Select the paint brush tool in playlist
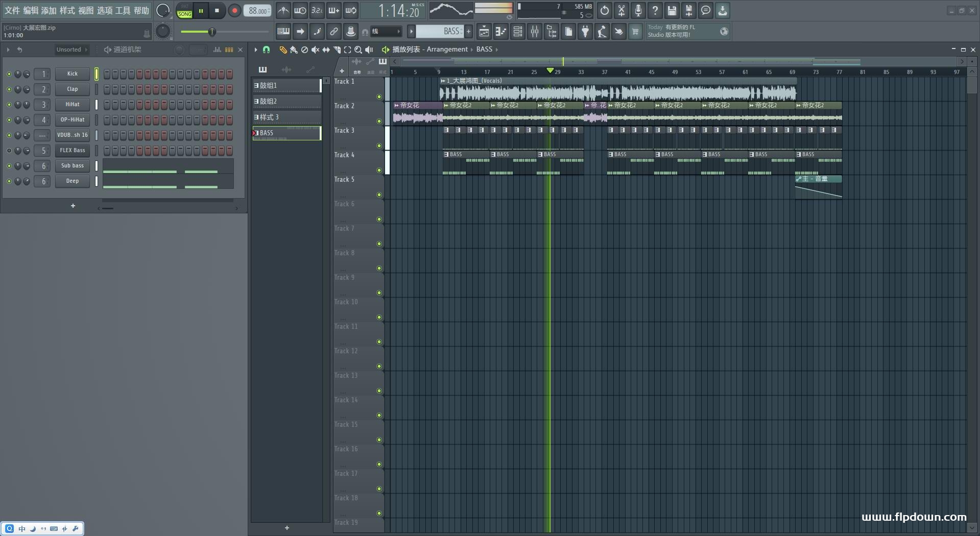Image resolution: width=980 pixels, height=536 pixels. click(x=294, y=50)
